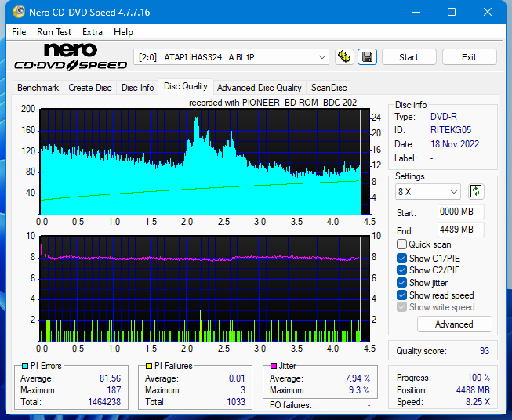The height and width of the screenshot is (420, 512).
Task: Click the Nero app icon in title bar
Action: [19, 12]
